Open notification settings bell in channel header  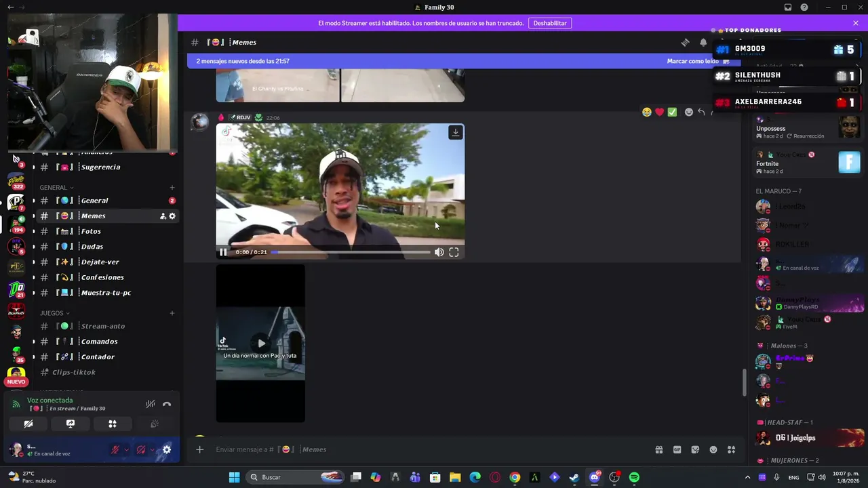tap(703, 42)
